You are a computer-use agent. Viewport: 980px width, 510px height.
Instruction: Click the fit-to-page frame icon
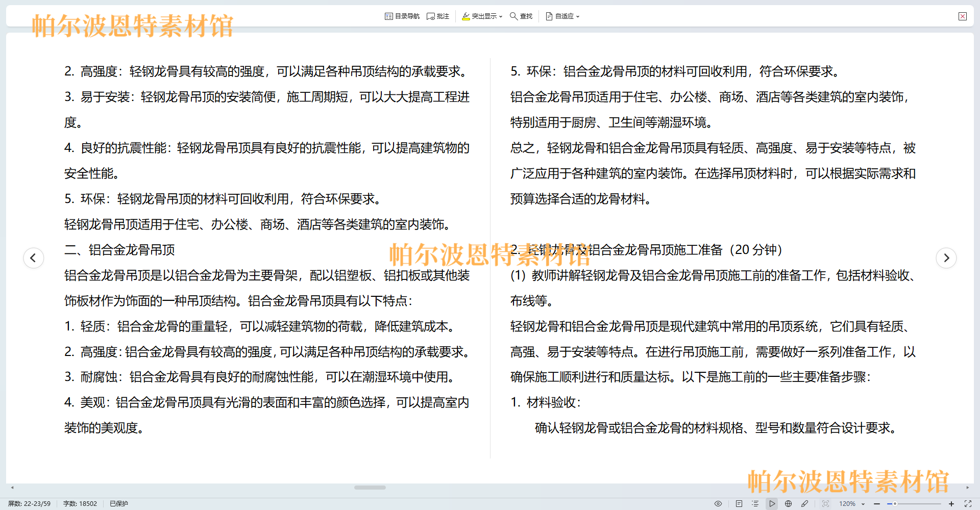(x=825, y=503)
